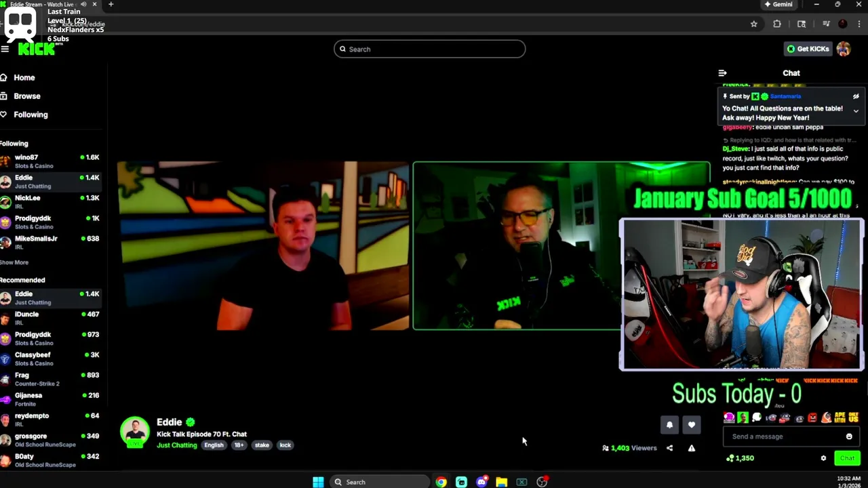The image size is (868, 488).
Task: Insert the ONLY US emote
Action: [x=853, y=418]
